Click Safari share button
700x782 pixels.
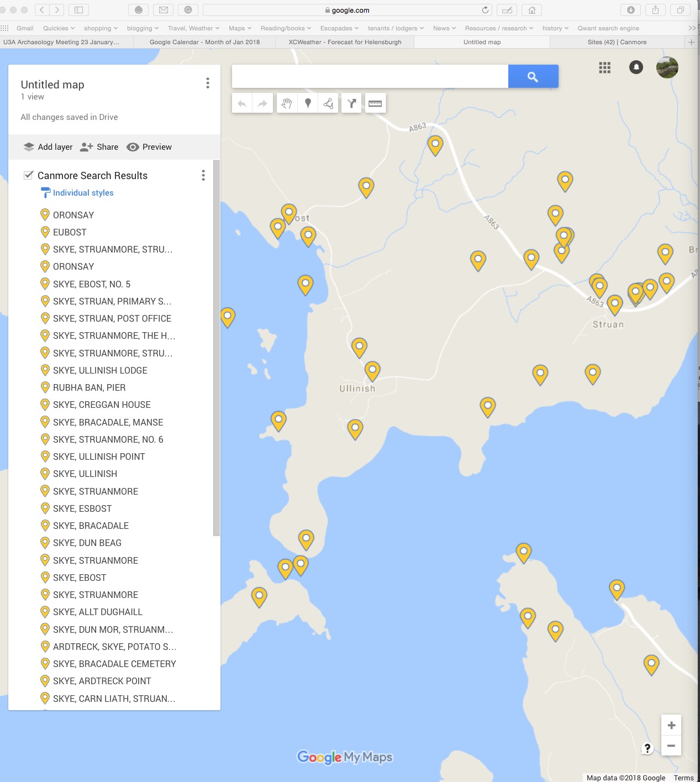point(655,10)
